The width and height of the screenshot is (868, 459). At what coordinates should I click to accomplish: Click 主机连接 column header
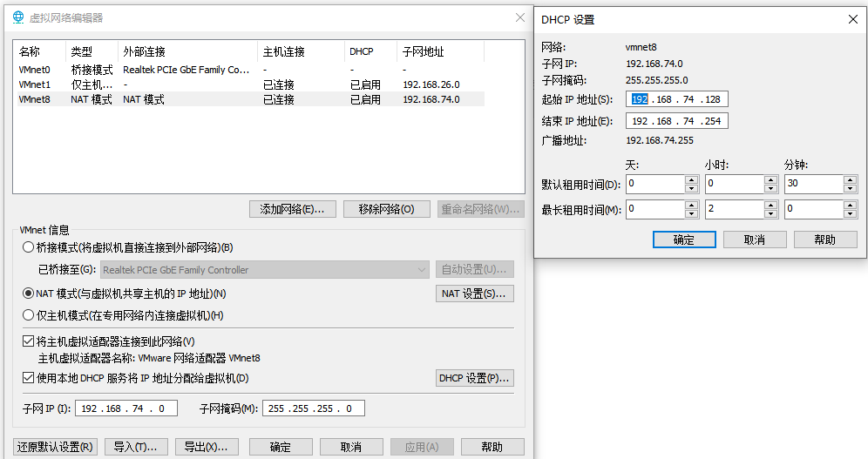point(302,51)
